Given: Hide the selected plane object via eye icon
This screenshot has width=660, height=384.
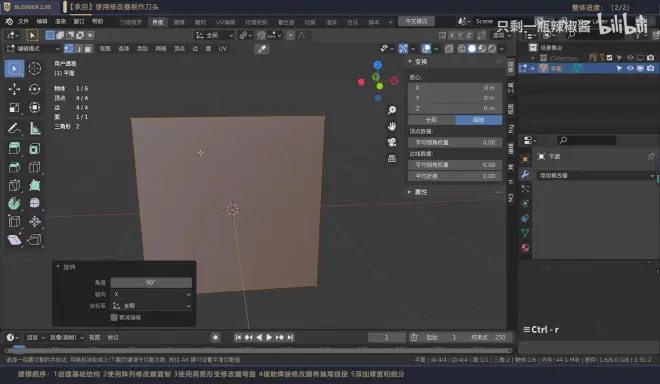Looking at the screenshot, I should coord(630,68).
